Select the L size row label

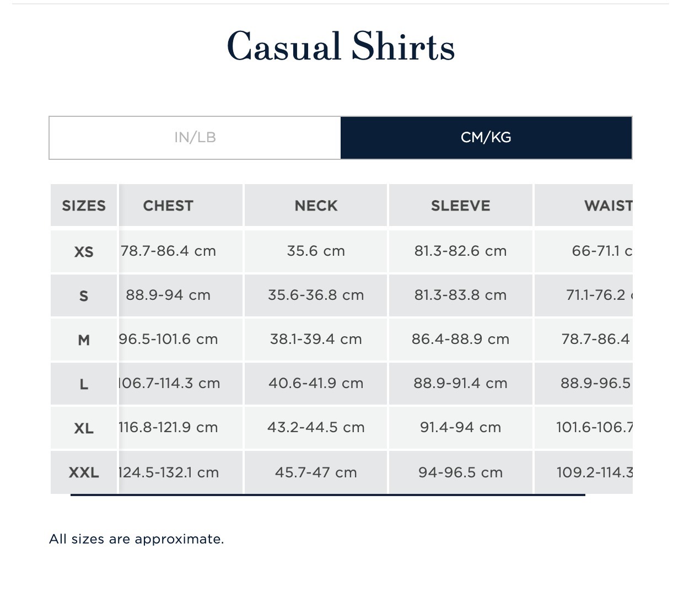click(x=84, y=384)
